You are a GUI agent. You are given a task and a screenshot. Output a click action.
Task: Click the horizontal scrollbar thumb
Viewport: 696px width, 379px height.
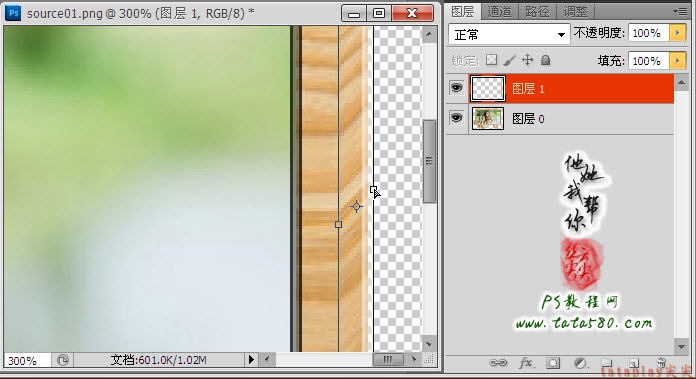[x=388, y=359]
